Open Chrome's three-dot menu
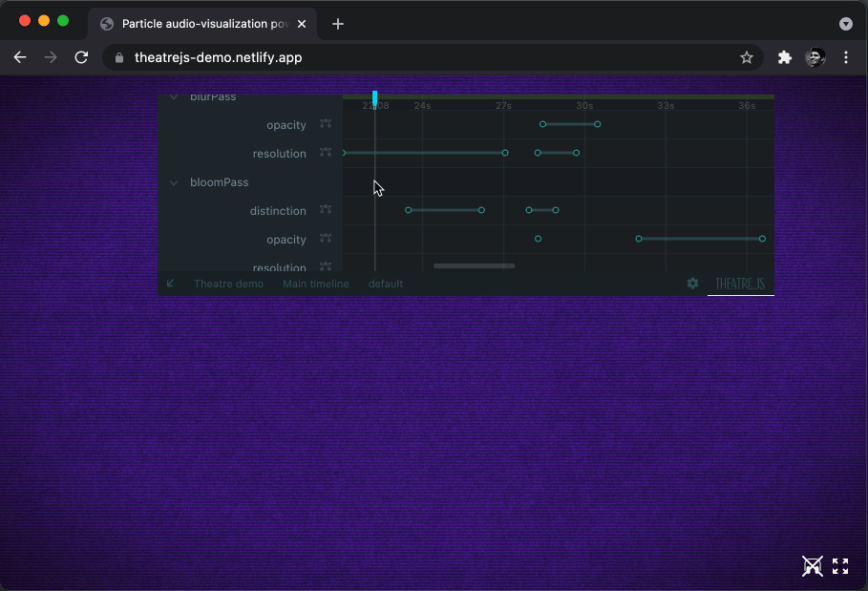 tap(846, 57)
